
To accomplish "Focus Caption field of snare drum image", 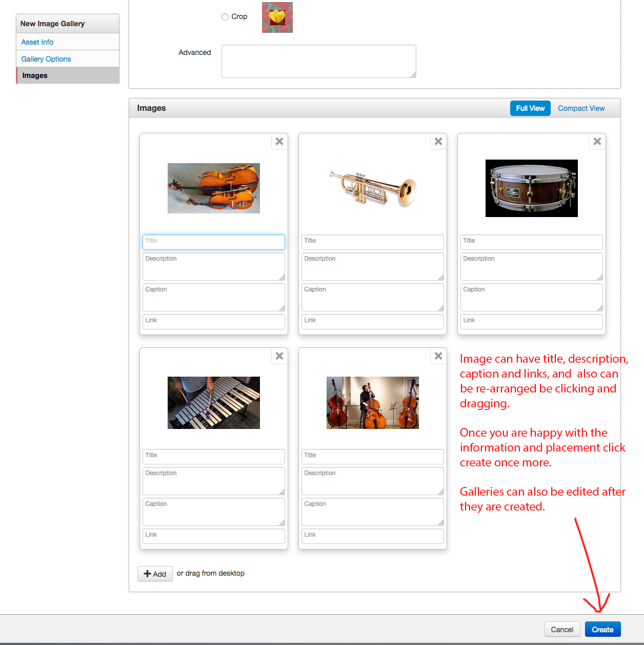I will (x=532, y=297).
